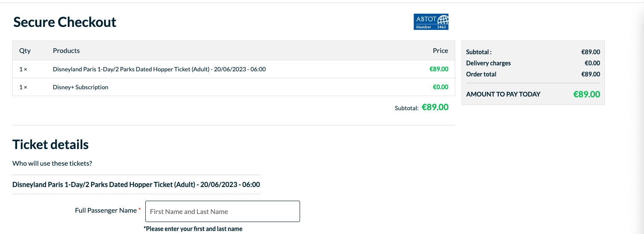
Task: Click the Price column header
Action: click(440, 50)
